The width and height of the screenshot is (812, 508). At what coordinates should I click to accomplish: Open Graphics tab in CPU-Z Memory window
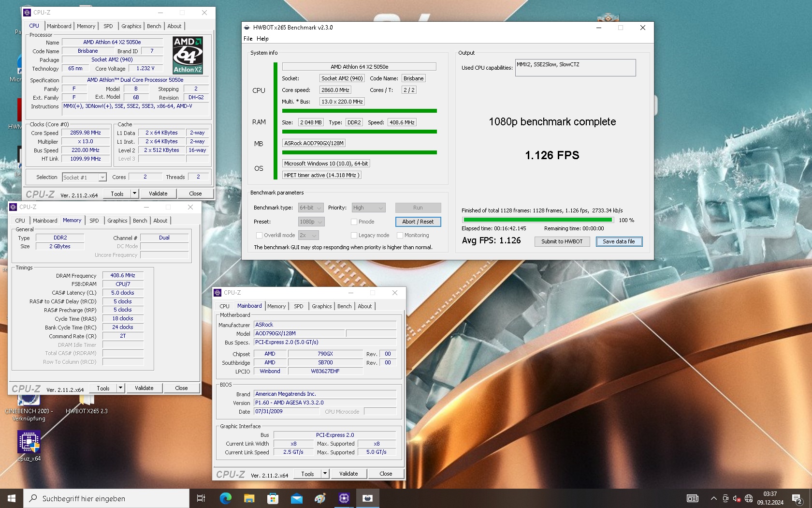coord(117,221)
